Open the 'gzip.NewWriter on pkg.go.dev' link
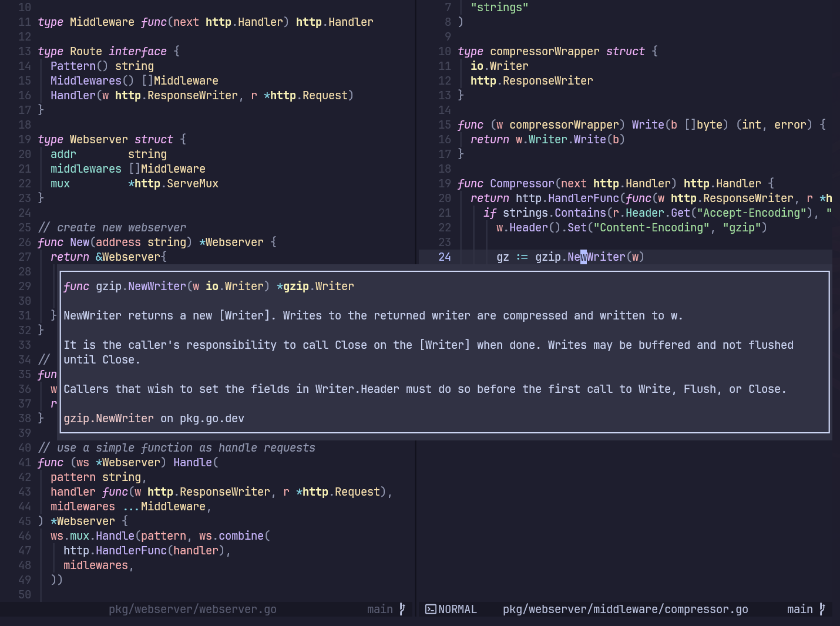The width and height of the screenshot is (840, 626). point(154,418)
